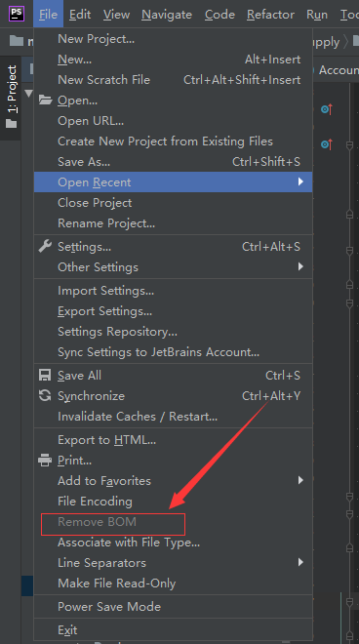The height and width of the screenshot is (644, 359).
Task: Expand the Line Separators submenu arrow
Action: tap(300, 562)
